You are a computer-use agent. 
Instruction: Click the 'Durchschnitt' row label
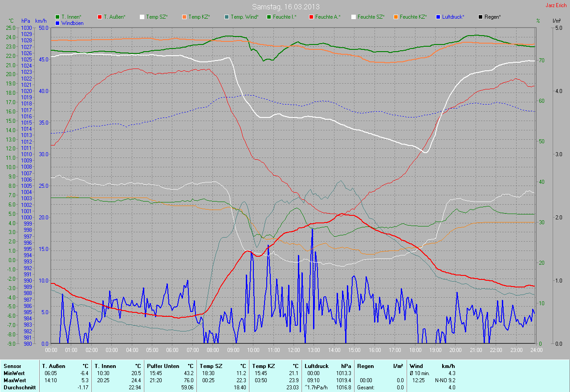pos(19,388)
